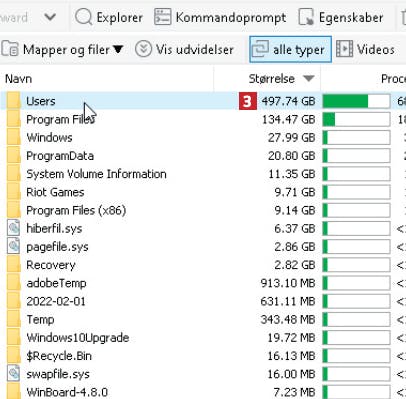The height and width of the screenshot is (399, 406).
Task: Launch Kommandoprompt from the toolbar icon
Action: [163, 17]
